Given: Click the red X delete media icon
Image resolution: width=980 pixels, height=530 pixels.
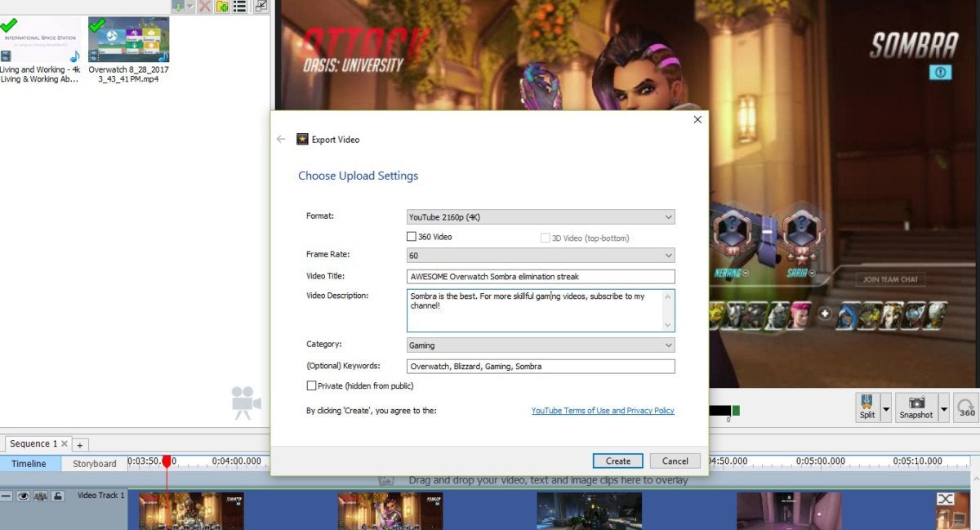Looking at the screenshot, I should (x=205, y=6).
